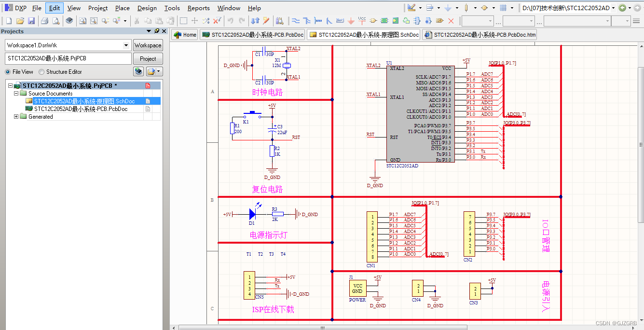Click the Workspace button

(x=148, y=45)
